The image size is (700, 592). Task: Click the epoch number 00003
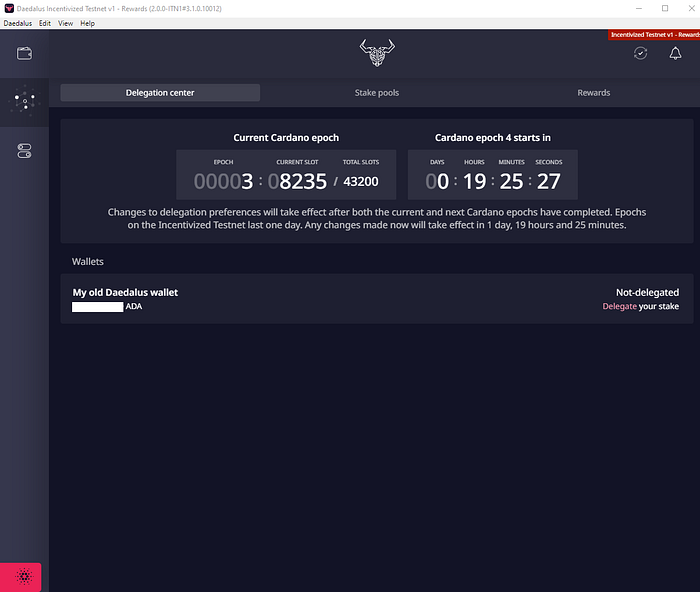point(223,181)
